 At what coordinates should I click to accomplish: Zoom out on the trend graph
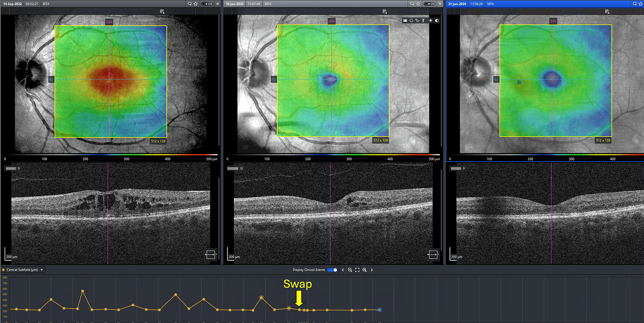(x=350, y=270)
